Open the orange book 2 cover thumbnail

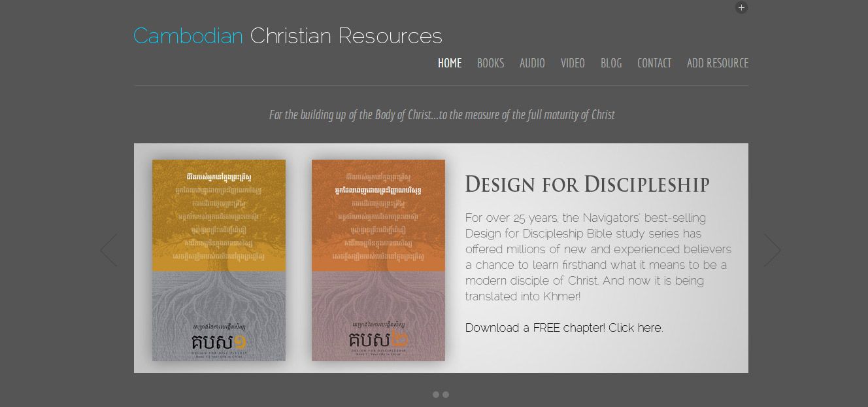(x=378, y=260)
